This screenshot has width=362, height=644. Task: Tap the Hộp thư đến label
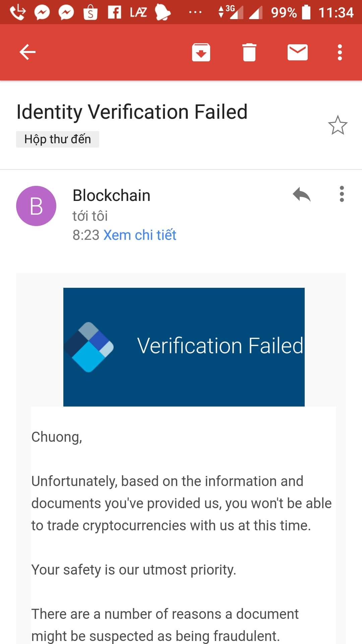pos(58,139)
